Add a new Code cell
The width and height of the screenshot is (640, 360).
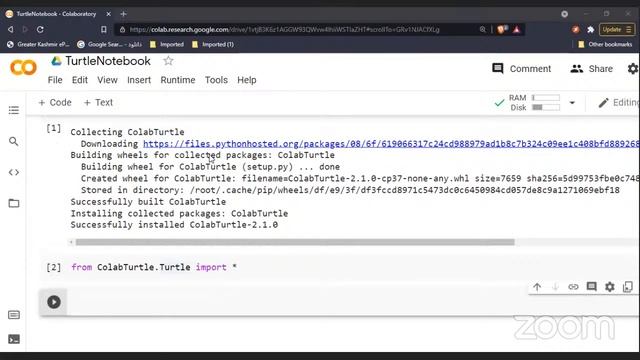(55, 102)
